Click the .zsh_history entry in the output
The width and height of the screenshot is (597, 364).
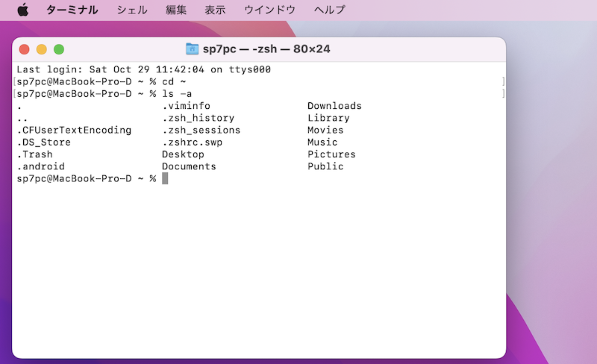[x=198, y=118]
